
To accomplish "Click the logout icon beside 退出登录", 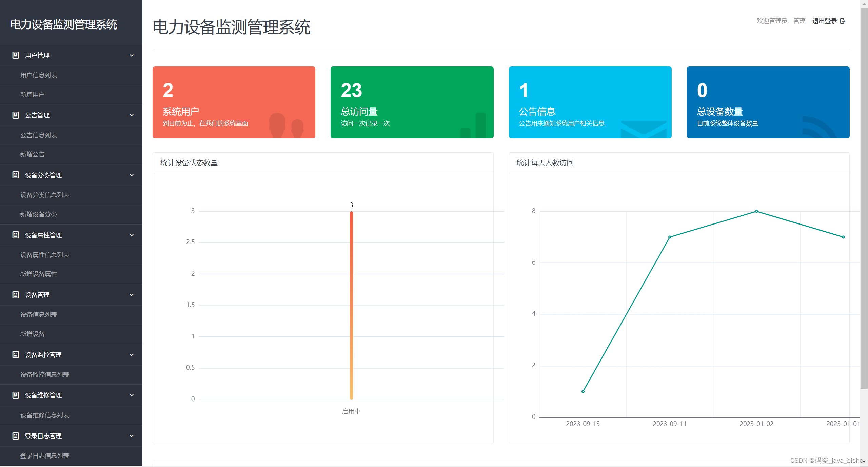I will pyautogui.click(x=843, y=21).
